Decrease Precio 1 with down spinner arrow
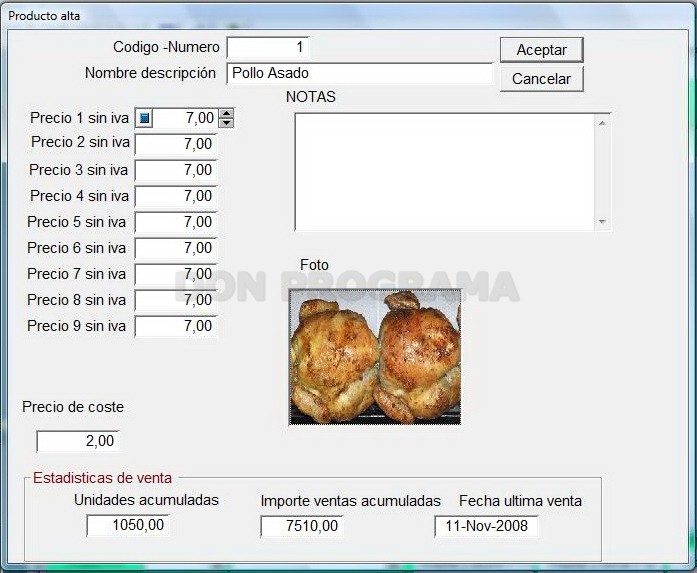697x573 pixels. coord(226,123)
